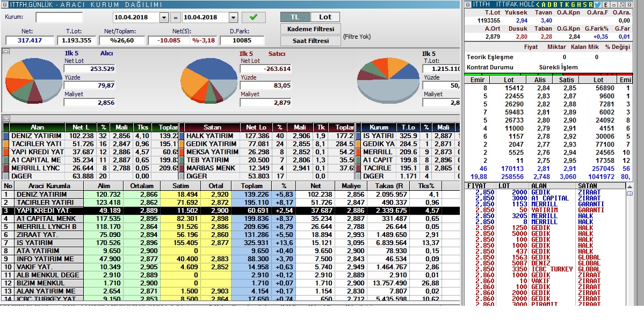The width and height of the screenshot is (644, 330).
Task: Open the Kademe Filtresi button
Action: 311,29
